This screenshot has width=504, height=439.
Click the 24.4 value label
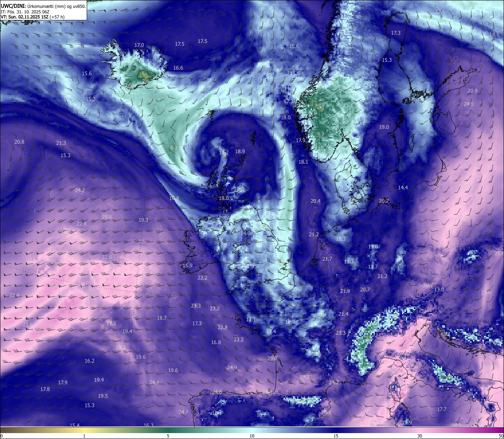coord(154,383)
